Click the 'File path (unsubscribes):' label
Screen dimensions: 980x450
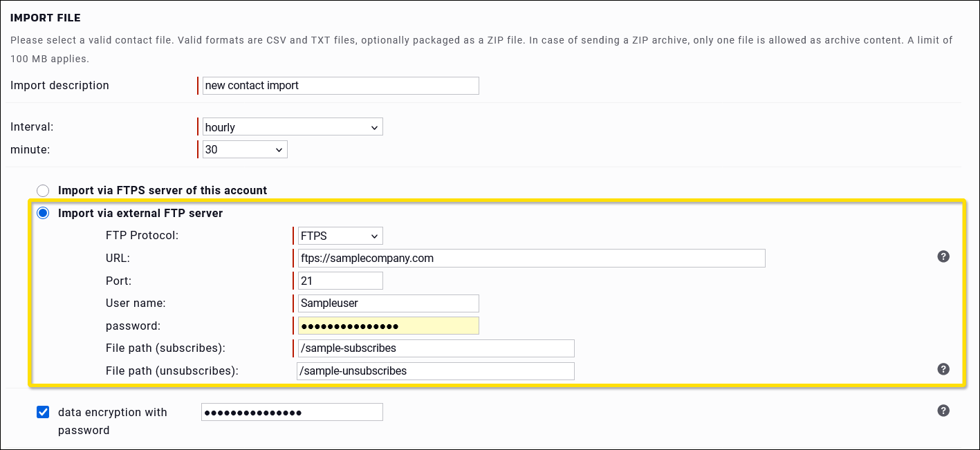pyautogui.click(x=172, y=371)
